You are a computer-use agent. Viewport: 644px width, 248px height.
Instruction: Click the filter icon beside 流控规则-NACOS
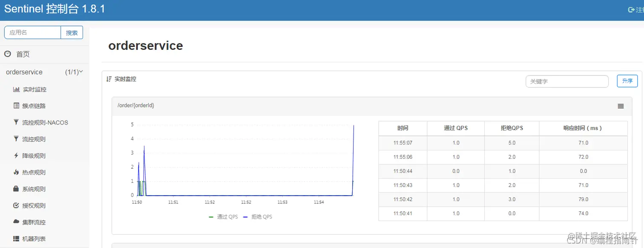(x=16, y=122)
